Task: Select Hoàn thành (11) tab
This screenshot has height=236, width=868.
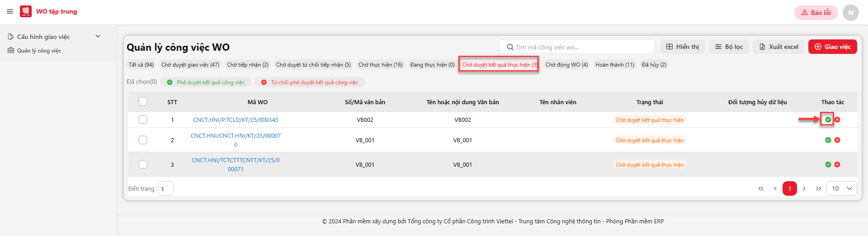Action: pos(615,65)
